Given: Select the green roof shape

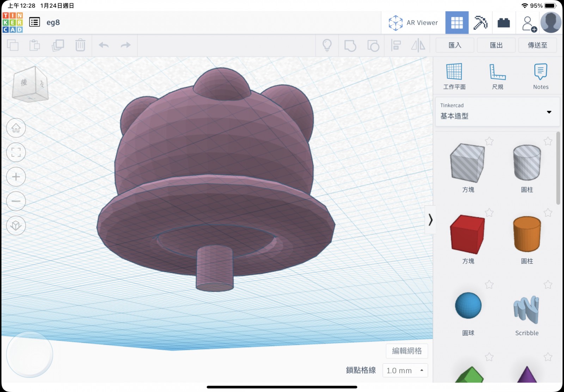Looking at the screenshot, I should pyautogui.click(x=469, y=374).
